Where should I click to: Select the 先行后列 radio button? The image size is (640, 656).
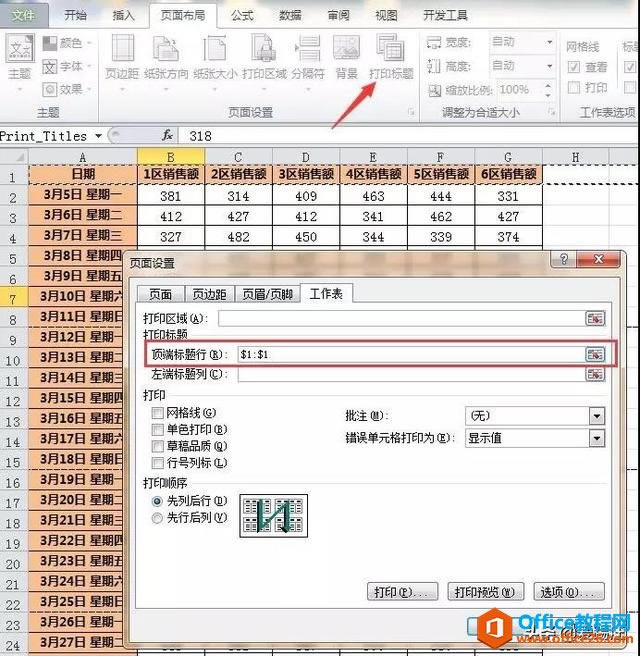coord(157,518)
